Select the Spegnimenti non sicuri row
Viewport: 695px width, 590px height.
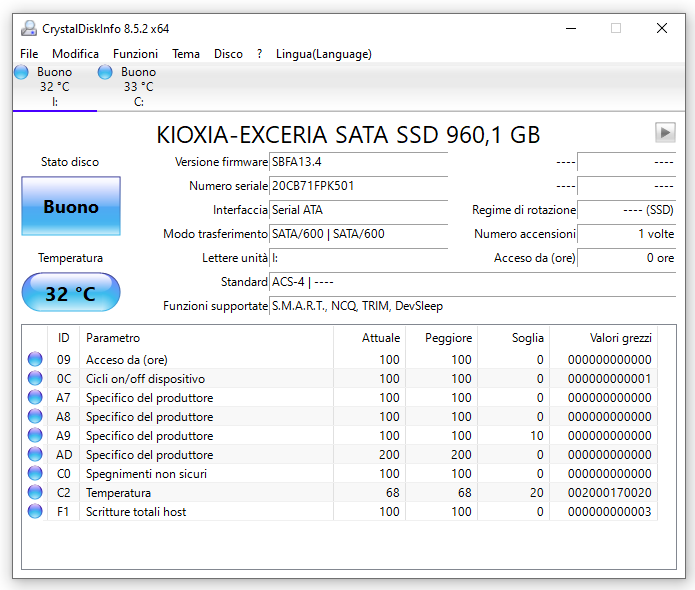pos(340,473)
